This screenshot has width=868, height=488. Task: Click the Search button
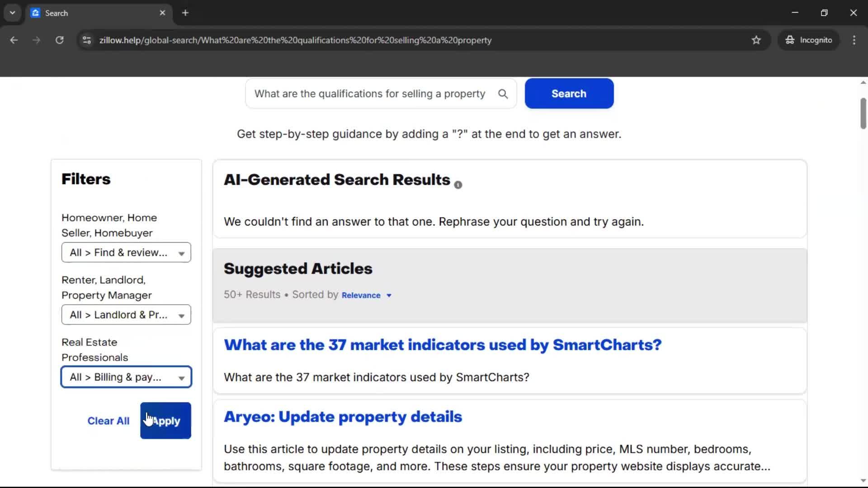pos(569,94)
